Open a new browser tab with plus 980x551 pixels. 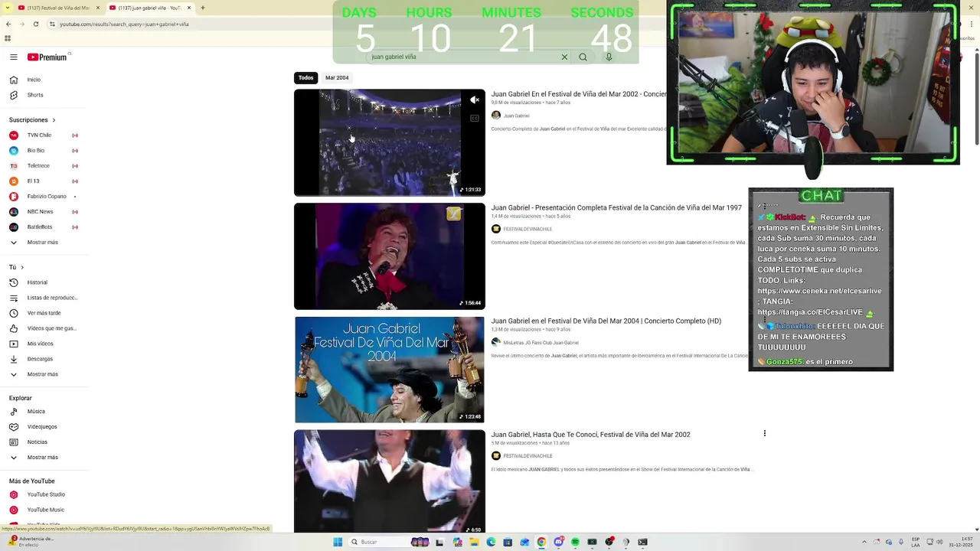[x=202, y=8]
